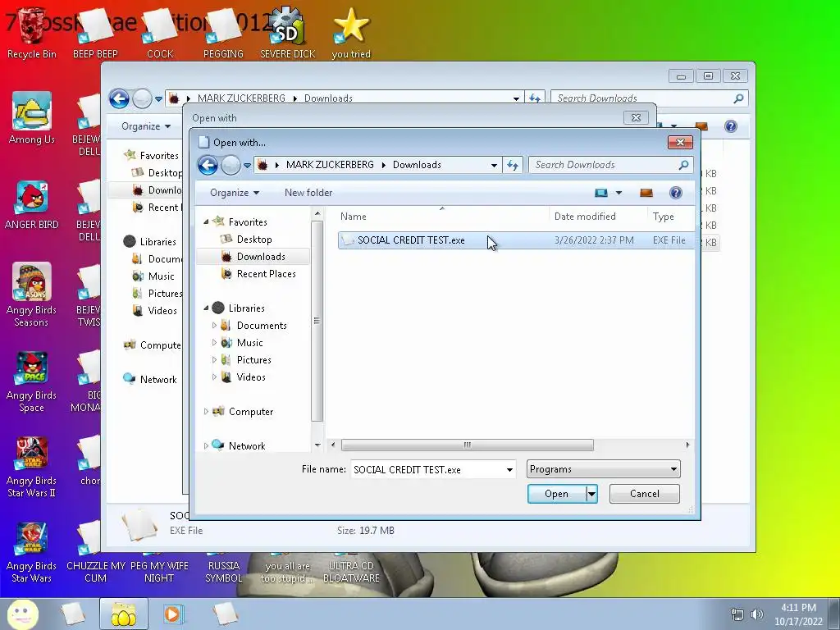The image size is (840, 630).
Task: Open the ANGER BIRD desktop icon
Action: (32, 204)
